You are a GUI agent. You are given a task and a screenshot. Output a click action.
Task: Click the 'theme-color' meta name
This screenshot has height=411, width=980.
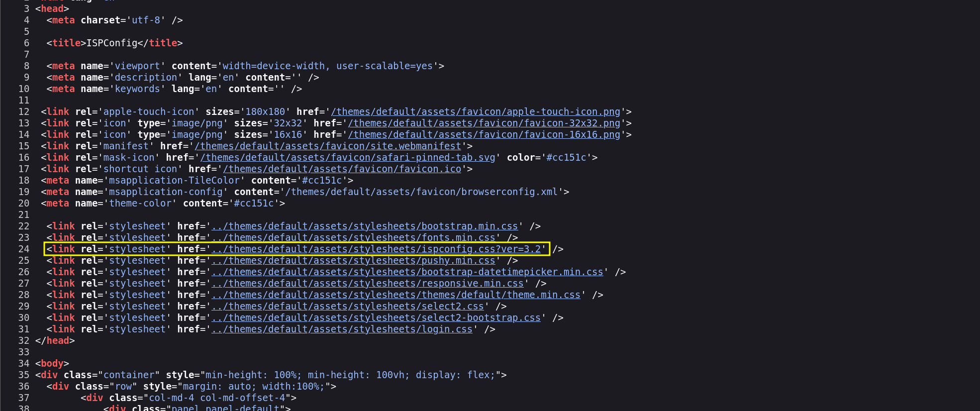pyautogui.click(x=141, y=204)
